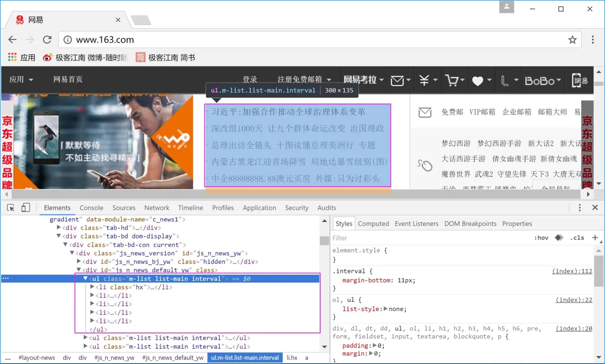
Task: Collapse the div tab-bd-con current node
Action: (x=65, y=245)
